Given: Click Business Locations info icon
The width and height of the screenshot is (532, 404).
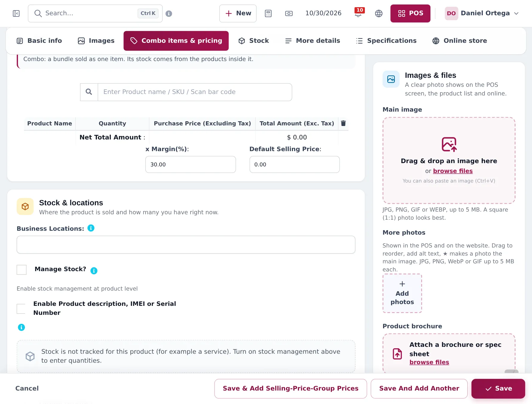Looking at the screenshot, I should click(91, 228).
